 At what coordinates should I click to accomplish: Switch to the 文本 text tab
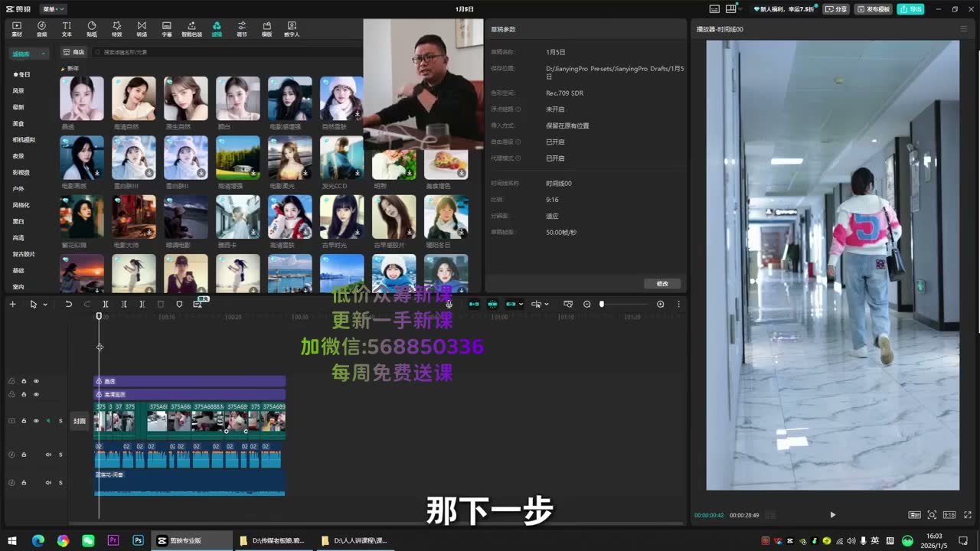(67, 29)
